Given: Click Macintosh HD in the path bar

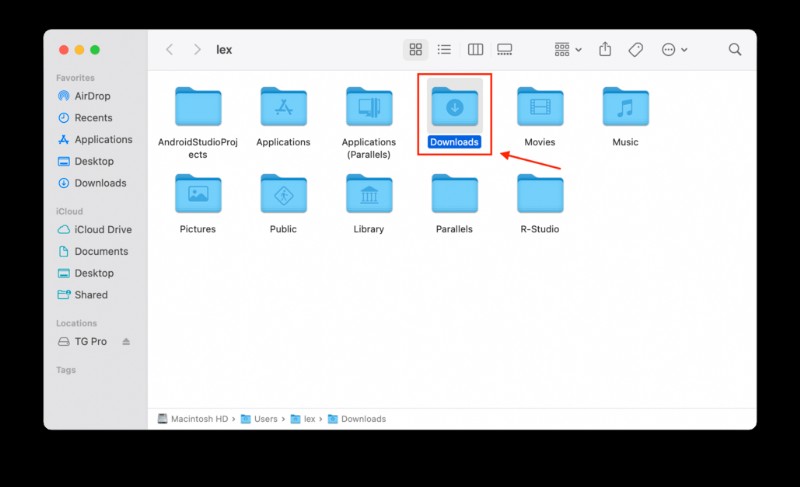Looking at the screenshot, I should point(193,419).
